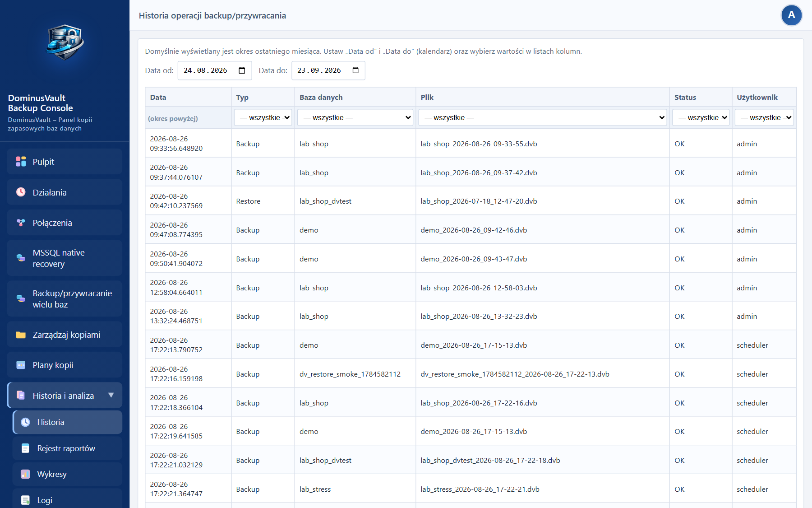Screen dimensions: 812x508
Task: Click the Data do date field
Action: pos(328,70)
